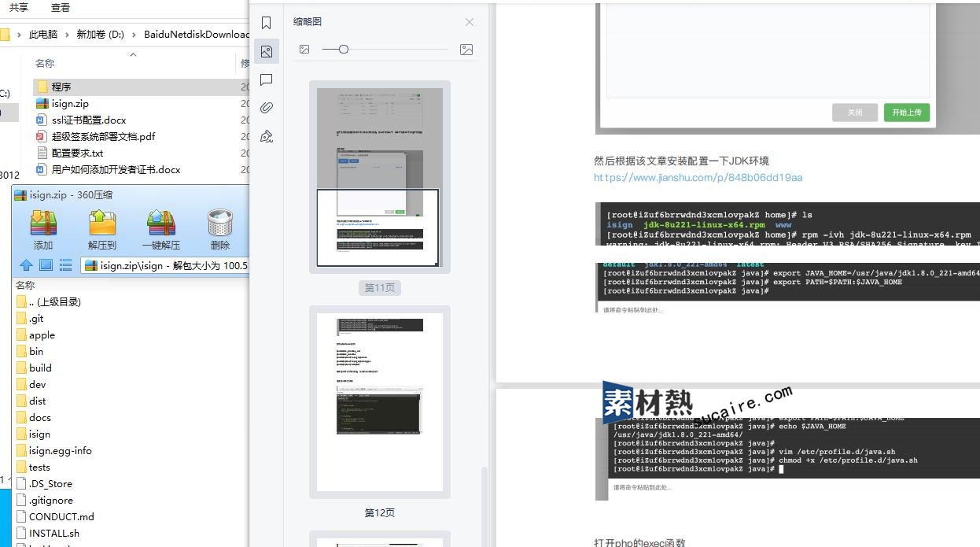Expand the breadcrumb chevron after 此电脑
Viewport: 980px width, 547px height.
click(67, 35)
